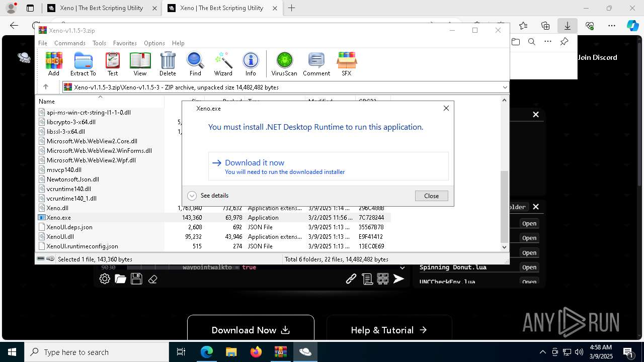The height and width of the screenshot is (362, 644).
Task: Click the Windows search box
Action: click(97, 352)
